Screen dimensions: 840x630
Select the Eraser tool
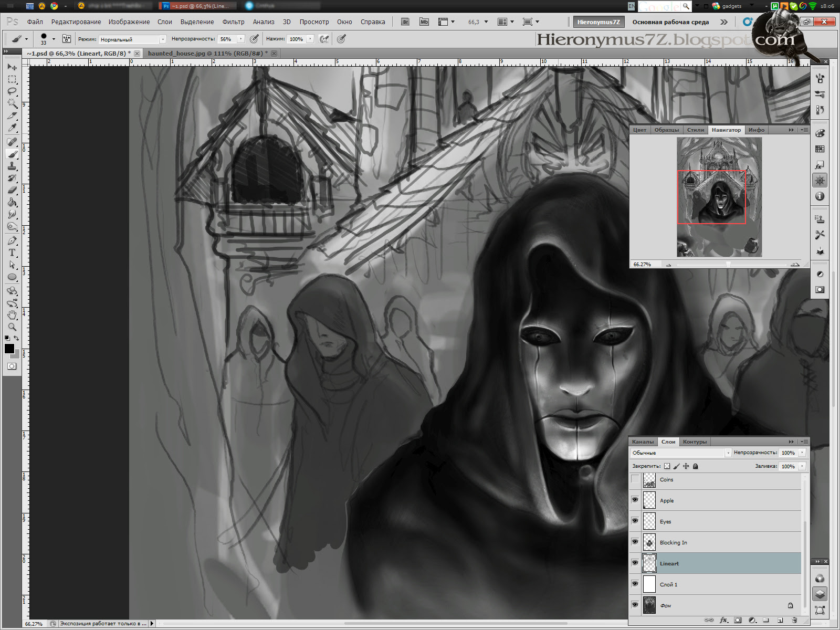pos(12,190)
